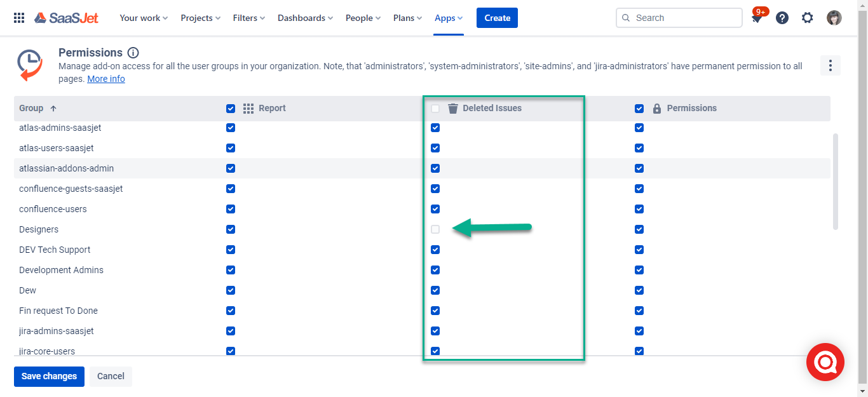
Task: Enable Deleted Issues for Designers group
Action: pyautogui.click(x=435, y=229)
